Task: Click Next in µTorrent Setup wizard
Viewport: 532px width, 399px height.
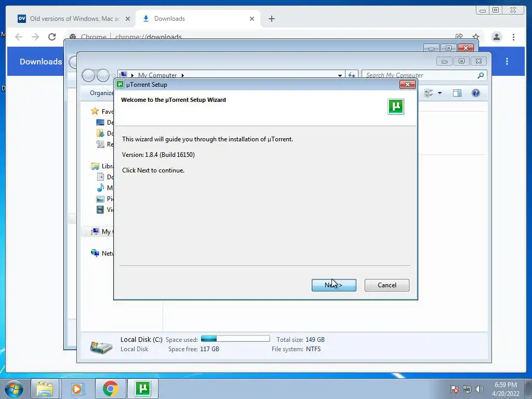Action: 334,285
